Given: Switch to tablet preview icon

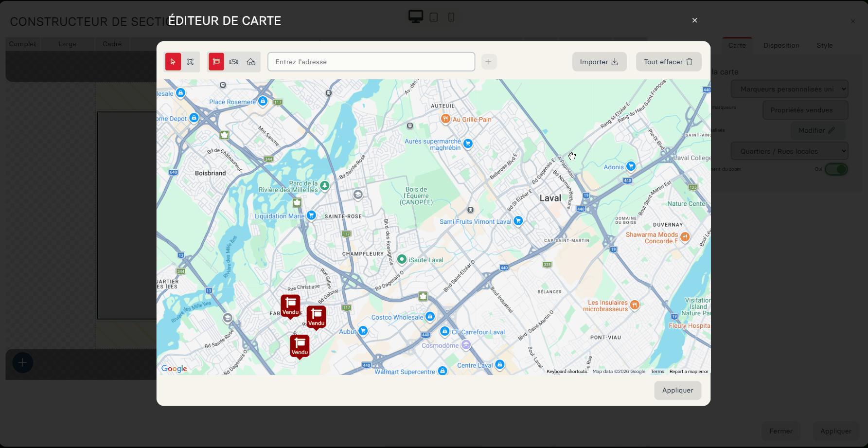Looking at the screenshot, I should [x=434, y=18].
